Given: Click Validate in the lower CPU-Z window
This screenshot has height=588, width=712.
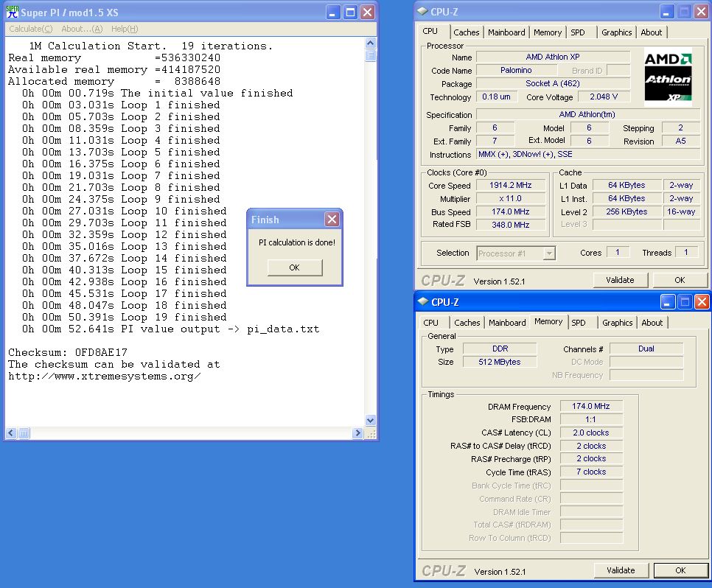Looking at the screenshot, I should (x=621, y=570).
